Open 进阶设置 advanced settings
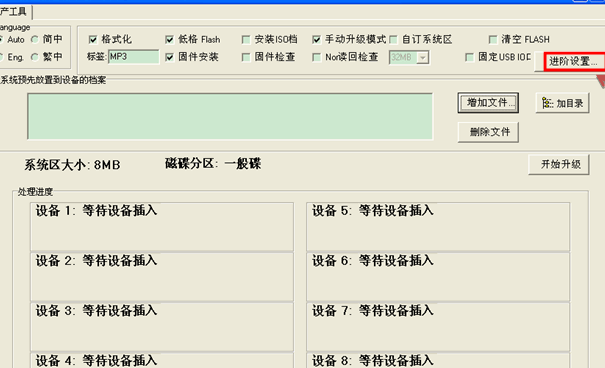This screenshot has height=368, width=605. point(573,61)
